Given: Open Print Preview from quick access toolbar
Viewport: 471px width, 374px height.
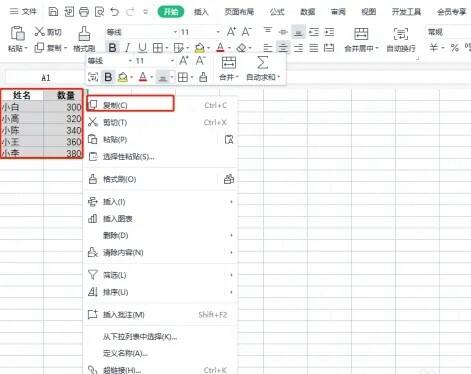Looking at the screenshot, I should click(x=99, y=12).
